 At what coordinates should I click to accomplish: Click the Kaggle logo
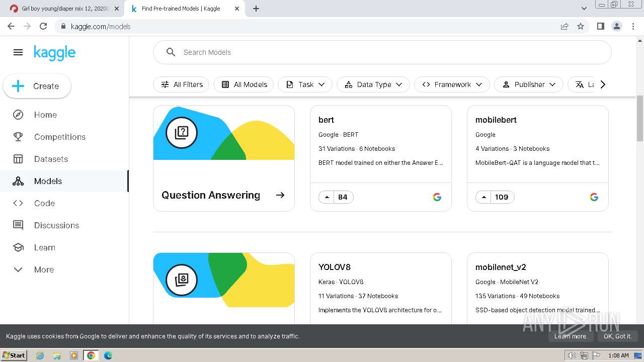54,53
